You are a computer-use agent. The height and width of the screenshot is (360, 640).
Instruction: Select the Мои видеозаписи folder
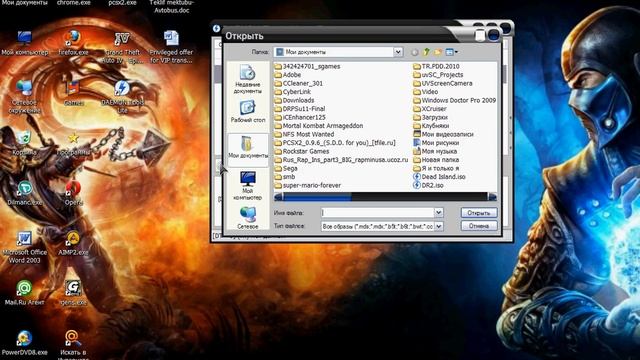(443, 134)
